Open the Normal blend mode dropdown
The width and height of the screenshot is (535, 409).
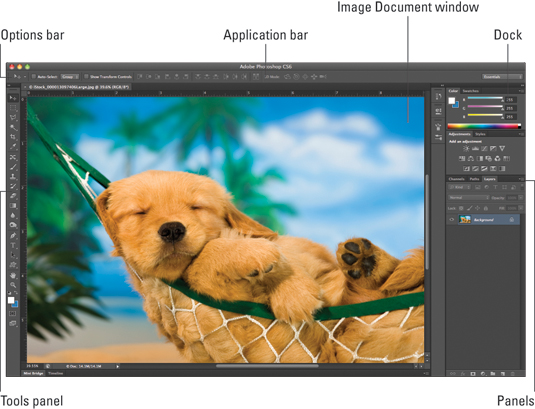[468, 198]
